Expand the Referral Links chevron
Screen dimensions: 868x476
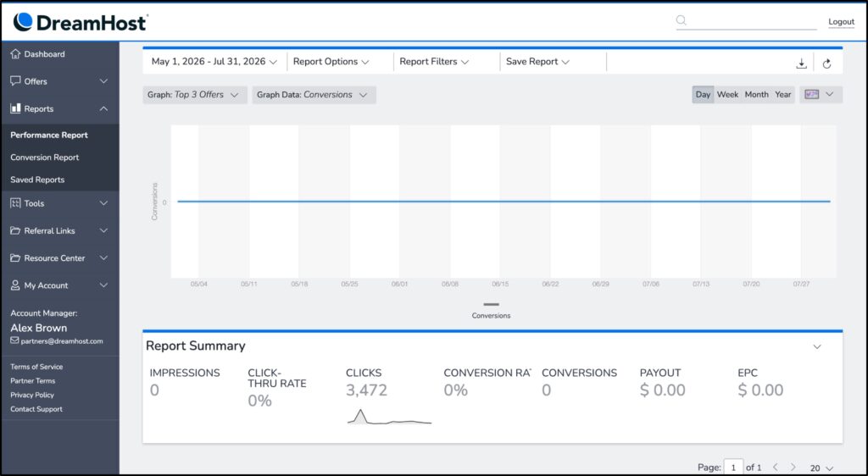click(103, 230)
